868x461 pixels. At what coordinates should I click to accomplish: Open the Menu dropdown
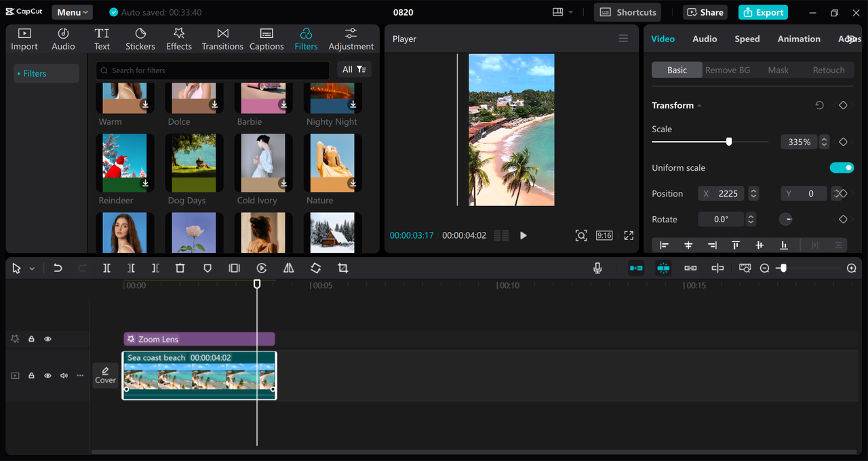coord(73,12)
